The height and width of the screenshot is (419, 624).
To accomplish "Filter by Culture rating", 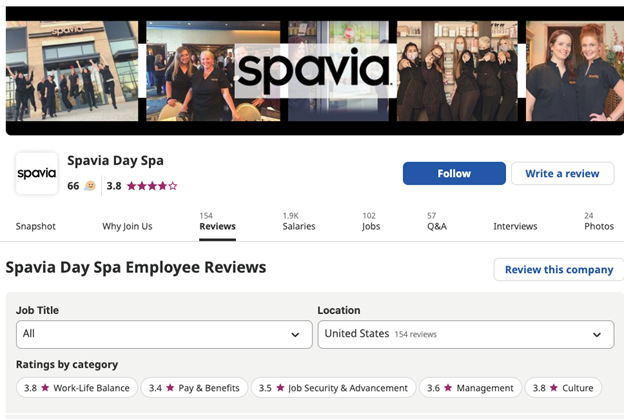I will [563, 388].
